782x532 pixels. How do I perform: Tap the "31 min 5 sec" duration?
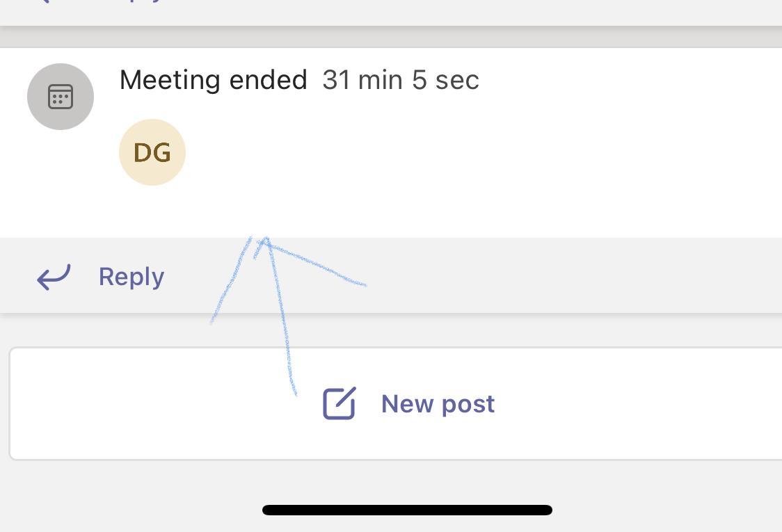point(401,80)
